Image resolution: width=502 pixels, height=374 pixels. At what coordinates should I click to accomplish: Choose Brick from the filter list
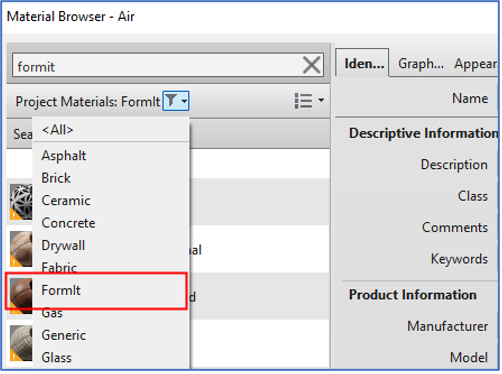point(111,178)
